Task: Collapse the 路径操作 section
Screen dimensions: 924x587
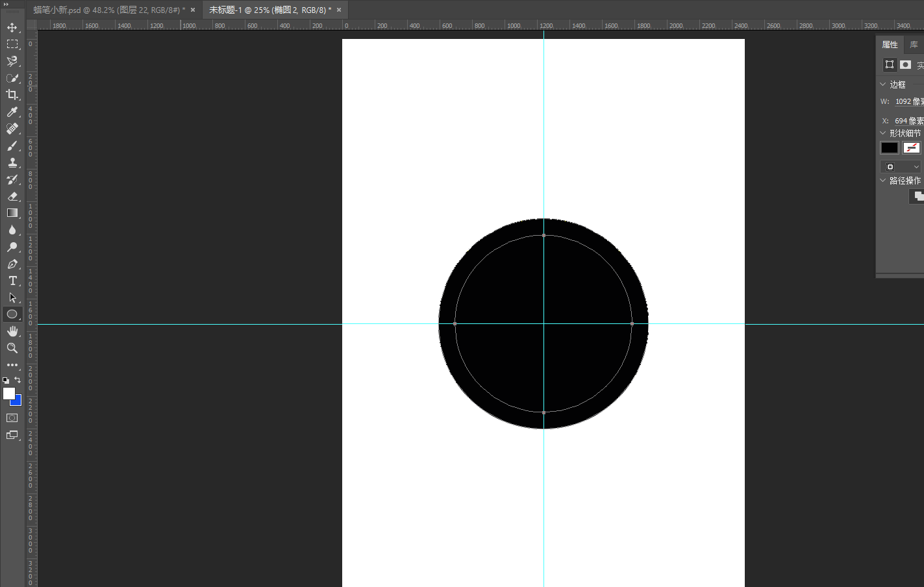Action: pyautogui.click(x=883, y=181)
